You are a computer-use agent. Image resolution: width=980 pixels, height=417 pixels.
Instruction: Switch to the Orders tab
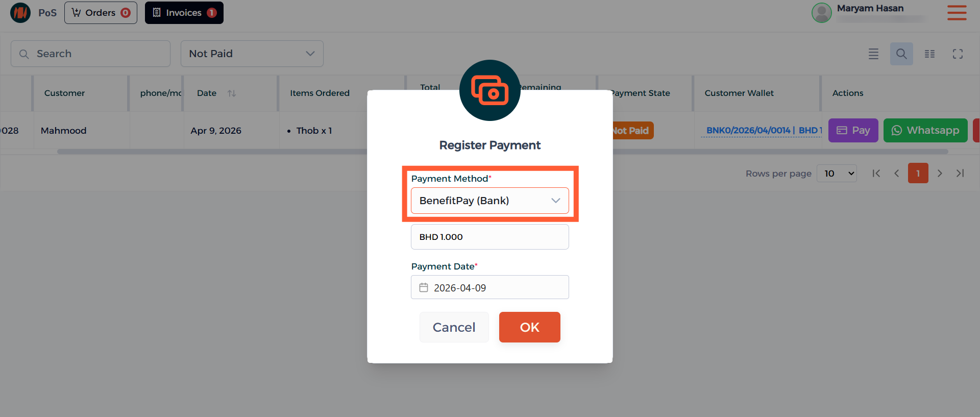(x=101, y=13)
